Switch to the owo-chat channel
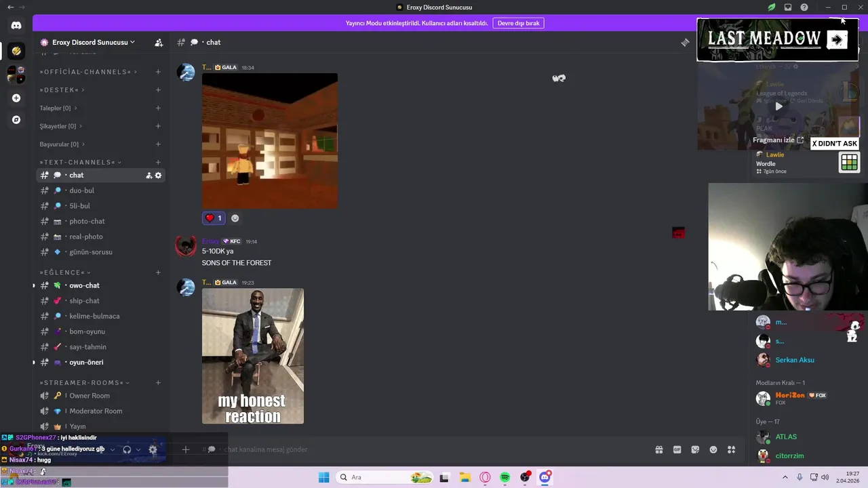 pos(100,285)
